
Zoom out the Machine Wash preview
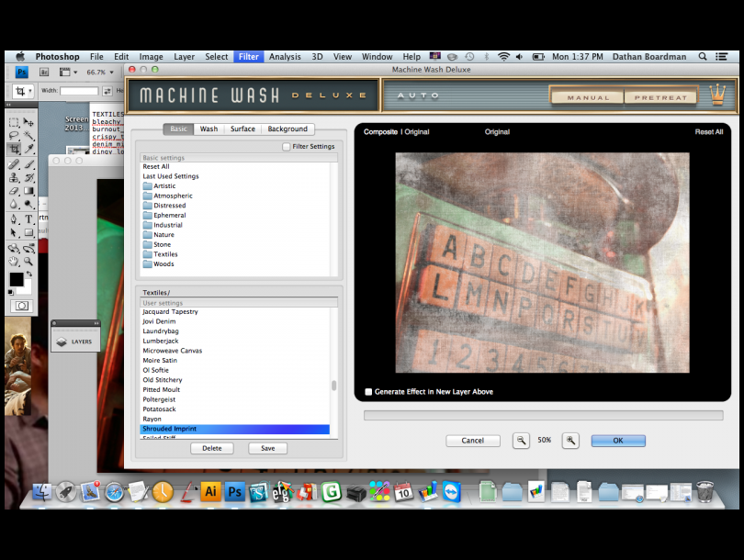(x=521, y=441)
